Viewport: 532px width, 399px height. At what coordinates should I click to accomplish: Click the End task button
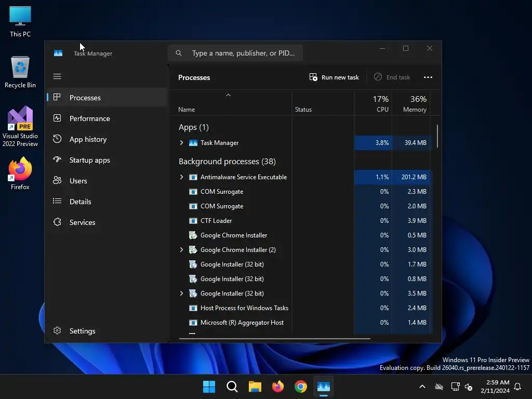tap(392, 77)
